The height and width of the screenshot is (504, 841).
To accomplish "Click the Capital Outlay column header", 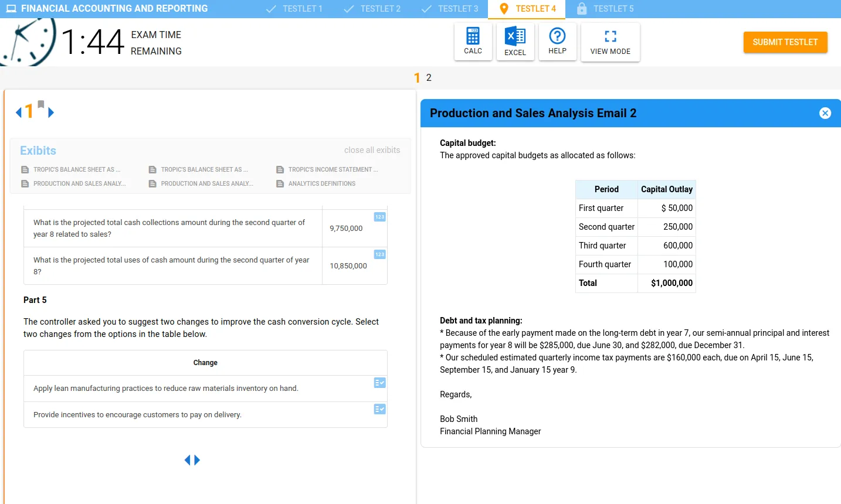I will (x=667, y=189).
